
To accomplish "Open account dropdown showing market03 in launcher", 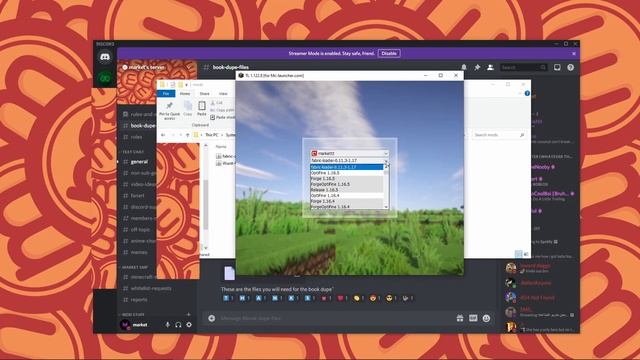I will 349,153.
